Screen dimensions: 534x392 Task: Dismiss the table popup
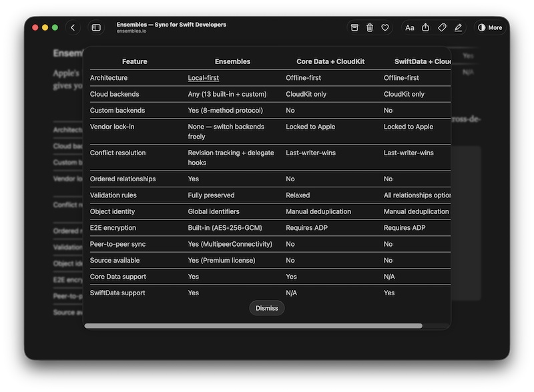pos(266,308)
